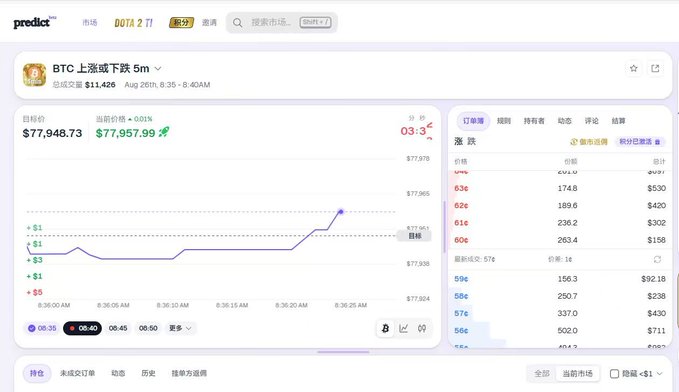679x392 pixels.
Task: Click the rocket icon beside current price
Action: click(x=164, y=132)
